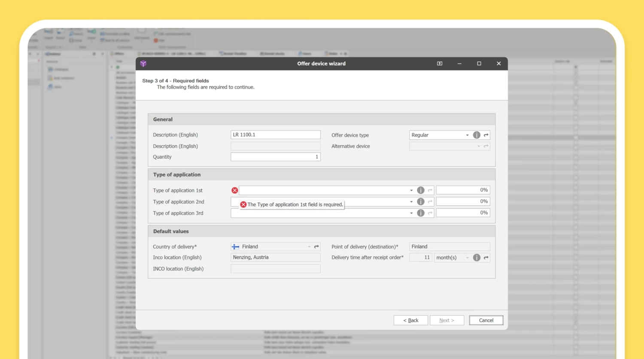Screen dimensions: 644x359
Task: Click reset arrow next to Offer device type
Action: (x=486, y=135)
